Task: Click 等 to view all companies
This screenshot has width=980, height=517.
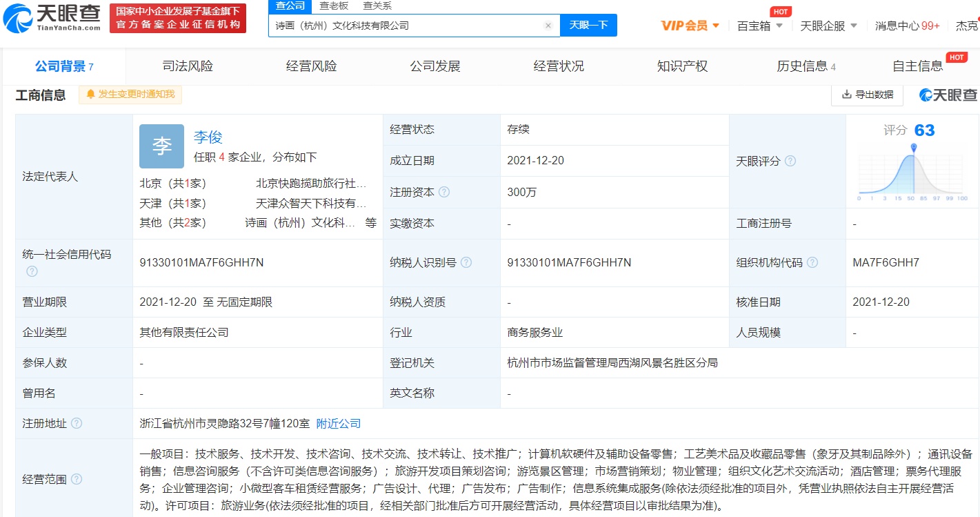Action: pyautogui.click(x=371, y=223)
